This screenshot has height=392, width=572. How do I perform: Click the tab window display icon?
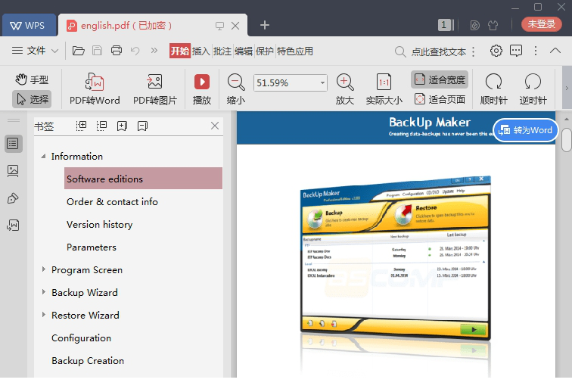(x=219, y=26)
